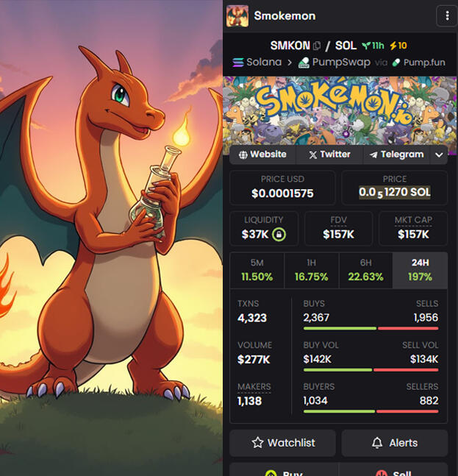The image size is (458, 476).
Task: Open the project Website link
Action: click(x=262, y=154)
